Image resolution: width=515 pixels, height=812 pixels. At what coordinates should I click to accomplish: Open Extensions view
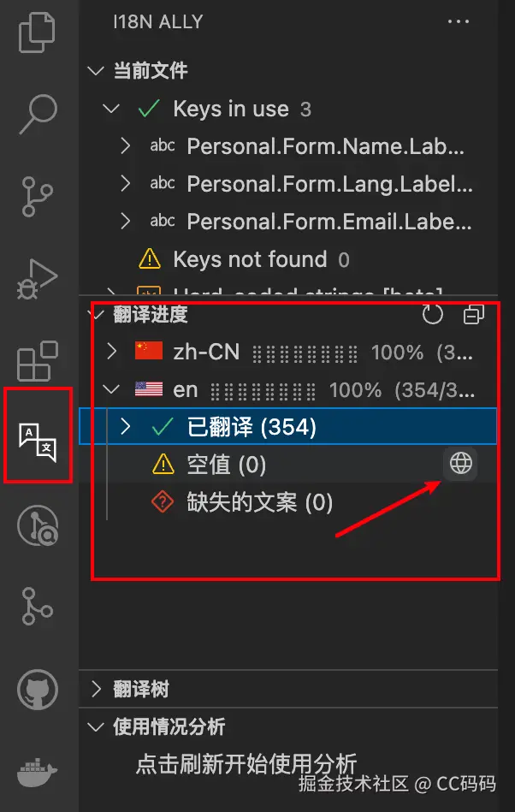coord(38,361)
